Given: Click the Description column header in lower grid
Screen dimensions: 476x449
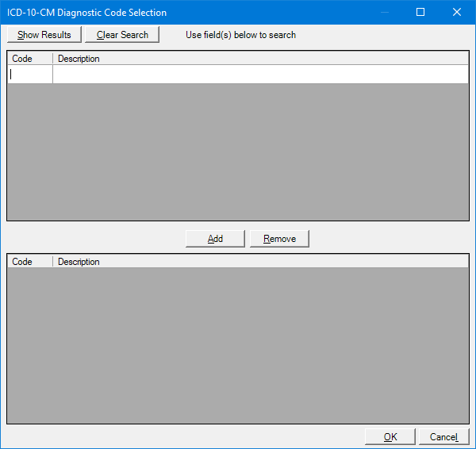Looking at the screenshot, I should [x=260, y=262].
